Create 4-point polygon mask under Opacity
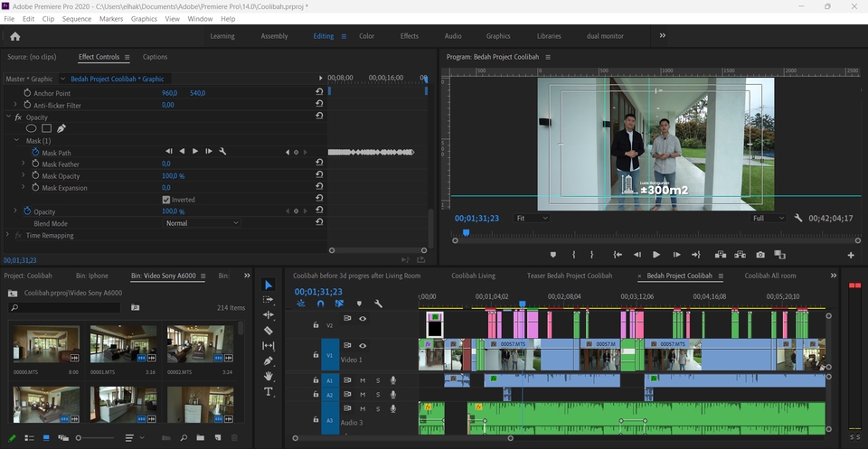The image size is (868, 449). (x=46, y=128)
